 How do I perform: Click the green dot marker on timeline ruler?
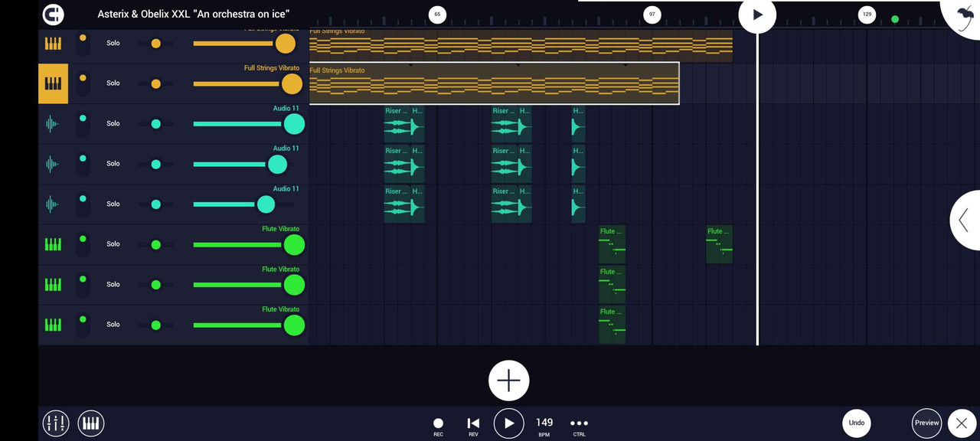(894, 19)
